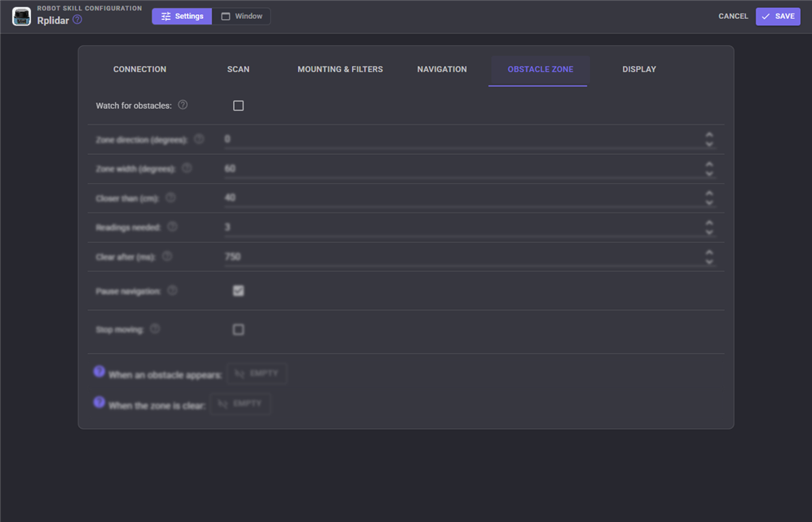
Task: Select the Obstacle Zone tab
Action: tap(540, 69)
